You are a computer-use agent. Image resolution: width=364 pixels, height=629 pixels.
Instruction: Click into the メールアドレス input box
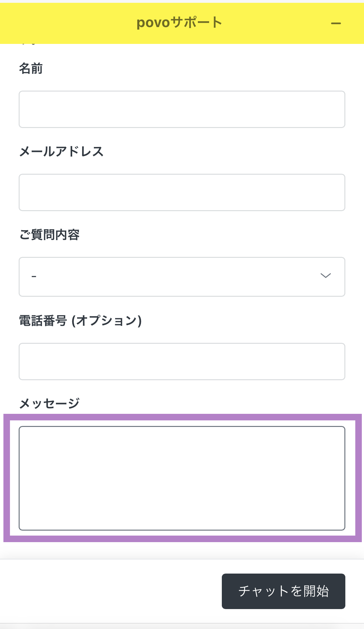point(182,192)
